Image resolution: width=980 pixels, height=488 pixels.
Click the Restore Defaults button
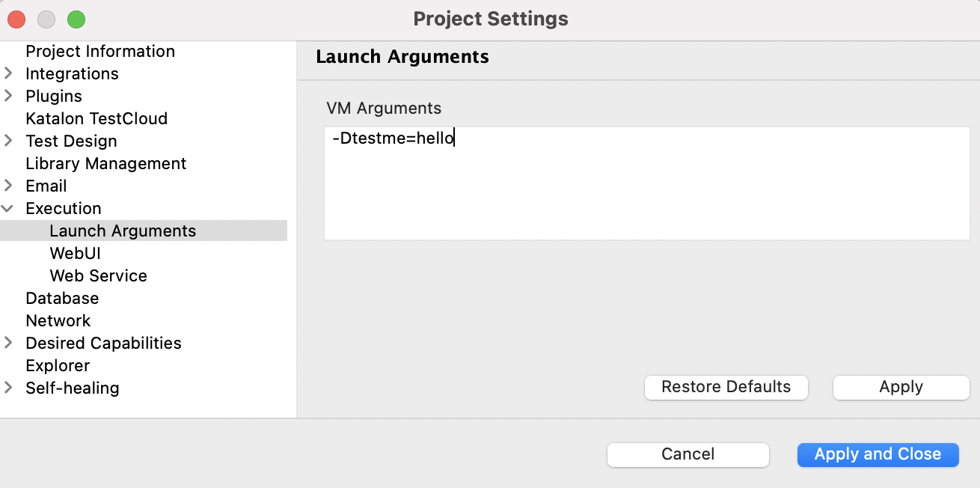[726, 387]
